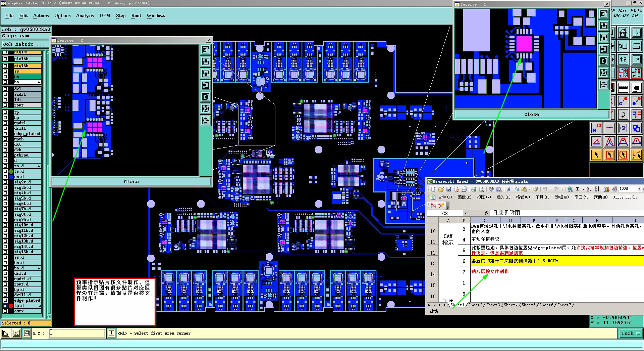
Task: Click the Excel Save icon
Action: coord(449,189)
